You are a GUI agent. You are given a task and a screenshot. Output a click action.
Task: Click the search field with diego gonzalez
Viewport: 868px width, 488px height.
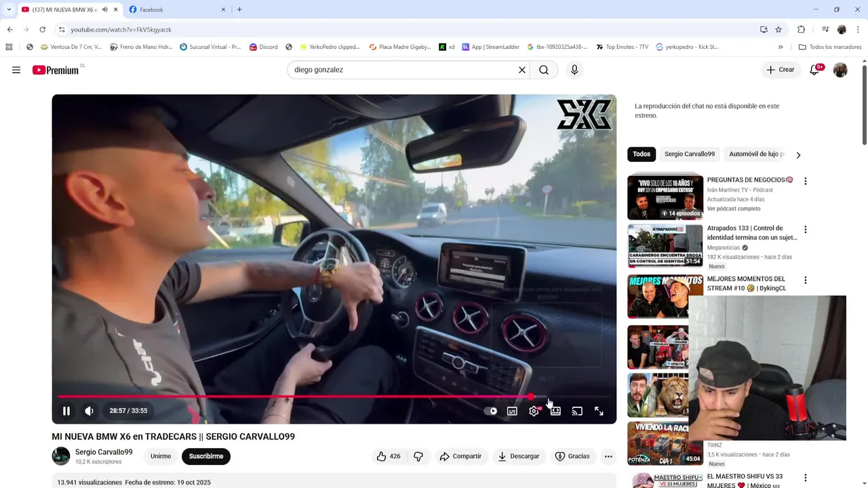tap(403, 70)
